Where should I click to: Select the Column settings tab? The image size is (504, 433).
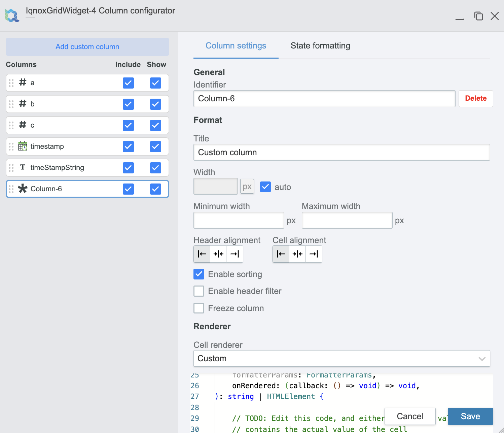236,46
